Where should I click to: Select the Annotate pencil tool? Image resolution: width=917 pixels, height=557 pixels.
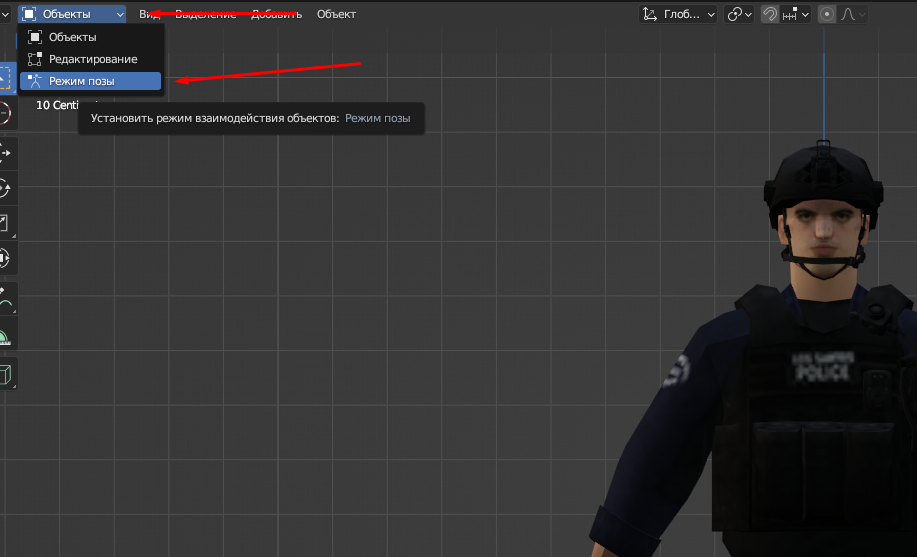pyautogui.click(x=4, y=297)
